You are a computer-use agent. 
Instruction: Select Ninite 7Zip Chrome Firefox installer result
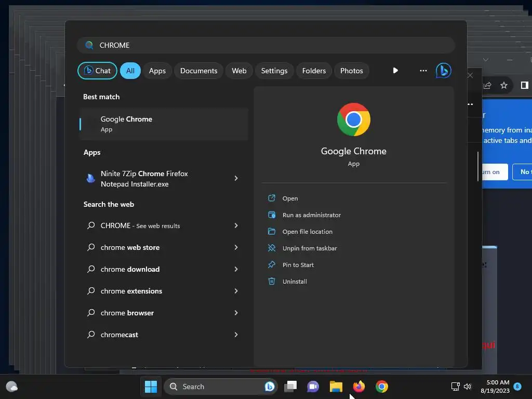[x=164, y=179]
